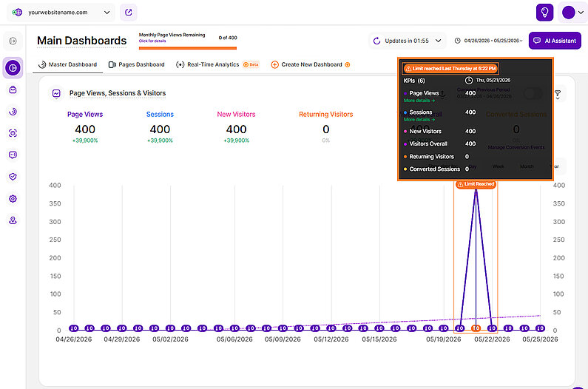
Task: Click the lightbulb tips icon
Action: click(544, 13)
